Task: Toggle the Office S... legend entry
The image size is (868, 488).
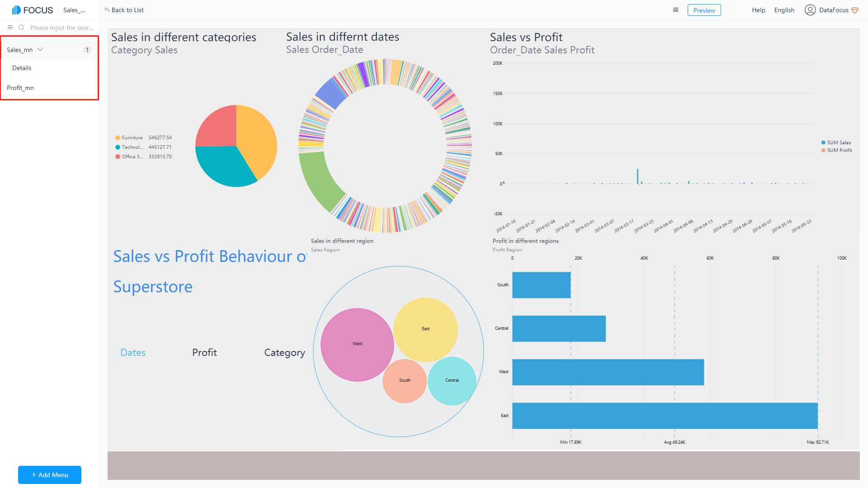Action: pos(129,156)
